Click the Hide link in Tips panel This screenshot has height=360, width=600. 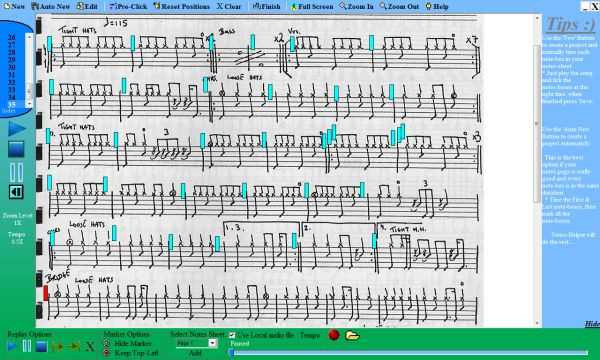tap(592, 324)
